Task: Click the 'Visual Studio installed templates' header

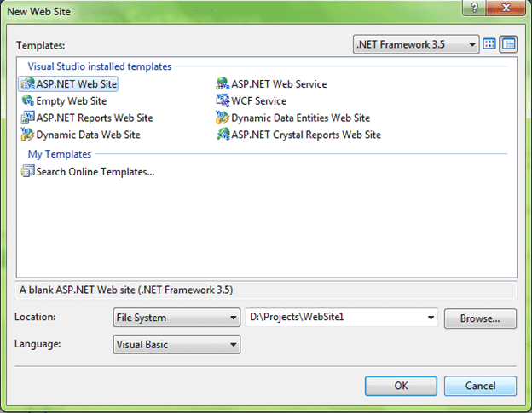Action: click(x=100, y=66)
